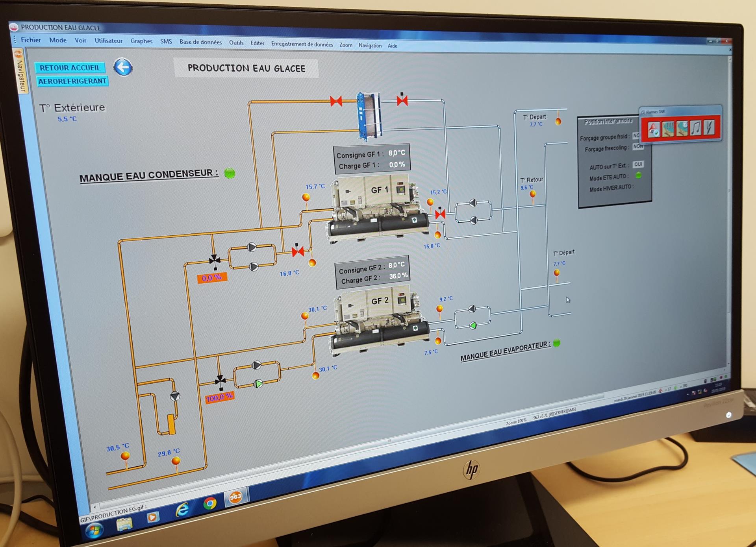The width and height of the screenshot is (756, 547).
Task: Click the 29,8 °C temperature reading
Action: click(x=169, y=453)
